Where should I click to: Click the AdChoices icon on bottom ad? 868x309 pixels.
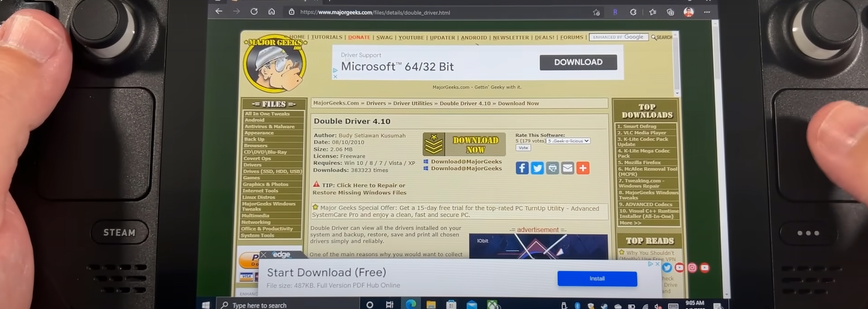coord(651,264)
